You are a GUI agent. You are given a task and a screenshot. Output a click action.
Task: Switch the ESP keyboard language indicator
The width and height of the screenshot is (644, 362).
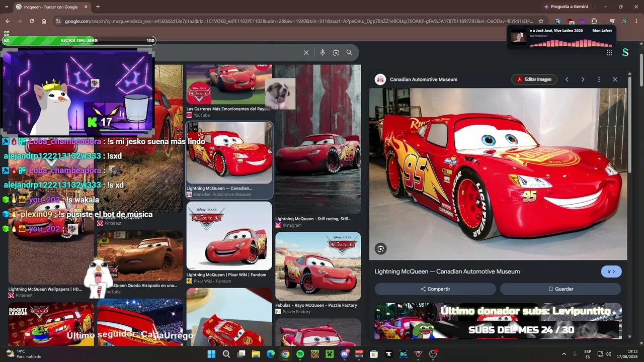point(588,354)
